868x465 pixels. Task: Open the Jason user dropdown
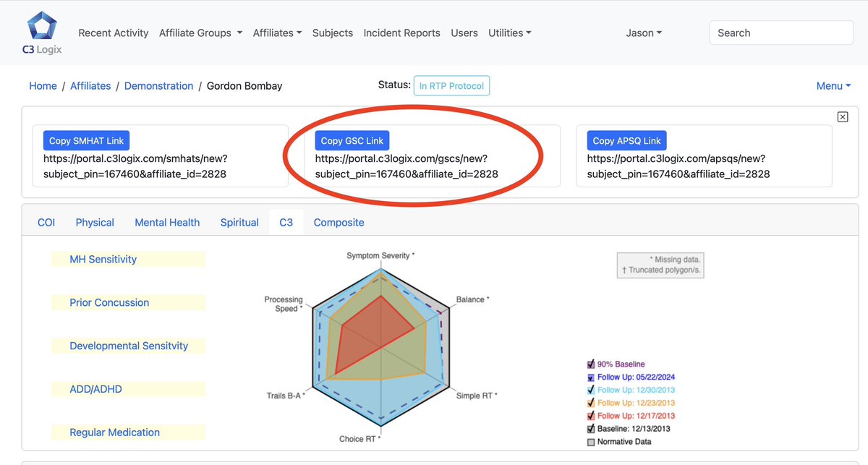pos(644,33)
